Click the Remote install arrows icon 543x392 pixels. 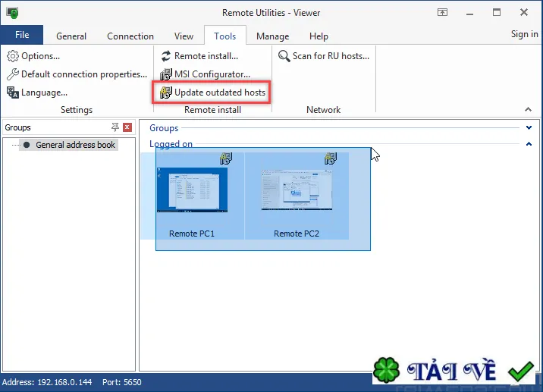pyautogui.click(x=166, y=56)
